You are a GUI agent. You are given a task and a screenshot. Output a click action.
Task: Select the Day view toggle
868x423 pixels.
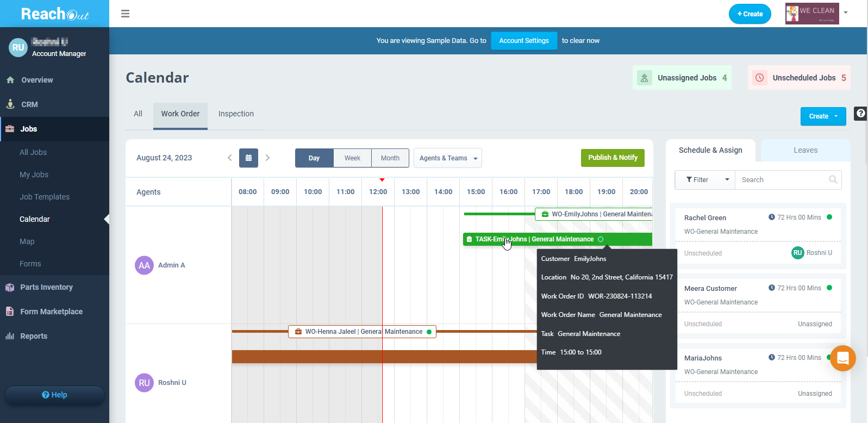pos(314,158)
